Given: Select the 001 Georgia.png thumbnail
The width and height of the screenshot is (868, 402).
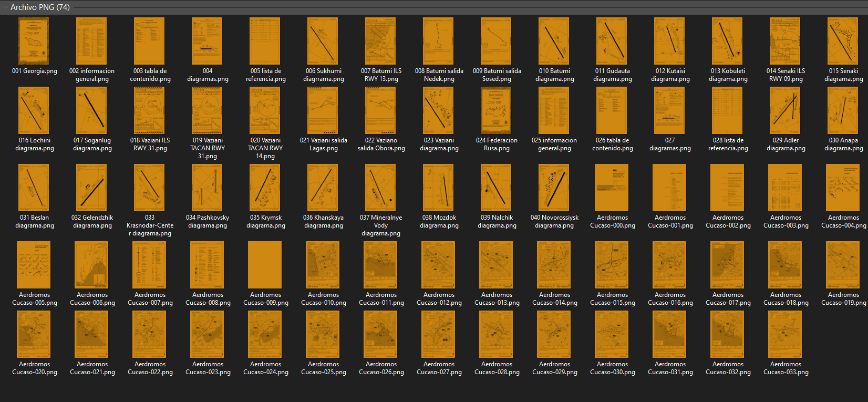Looking at the screenshot, I should [34, 41].
